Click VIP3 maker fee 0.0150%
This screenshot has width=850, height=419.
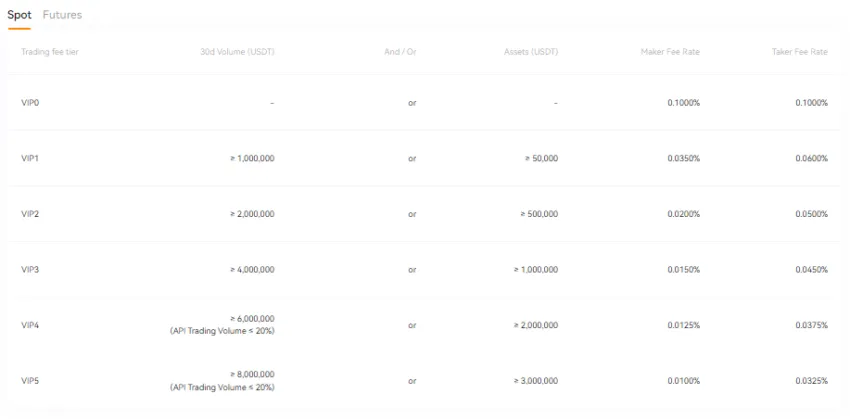pos(684,270)
